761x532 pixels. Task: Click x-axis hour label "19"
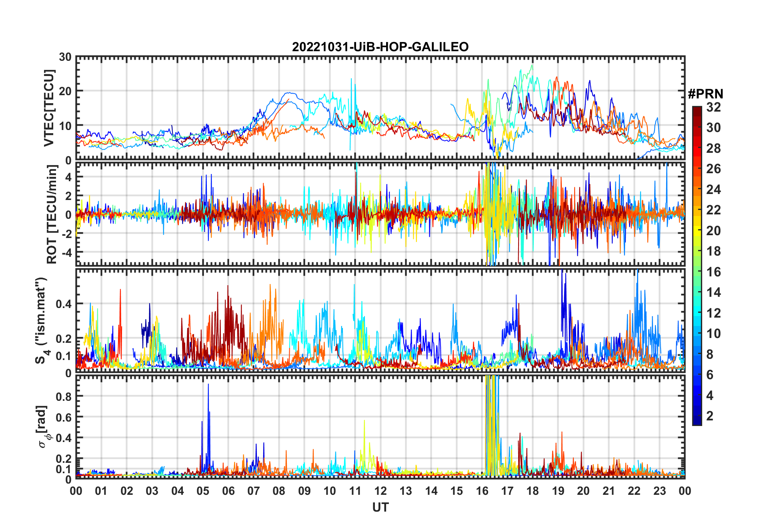(558, 491)
